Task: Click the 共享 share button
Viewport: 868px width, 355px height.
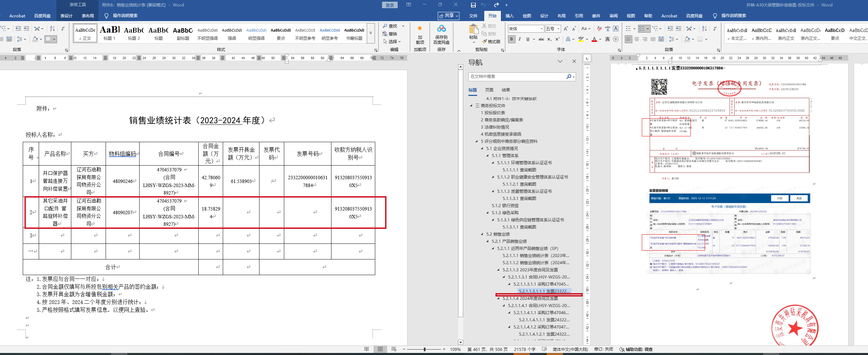Action: [x=448, y=16]
